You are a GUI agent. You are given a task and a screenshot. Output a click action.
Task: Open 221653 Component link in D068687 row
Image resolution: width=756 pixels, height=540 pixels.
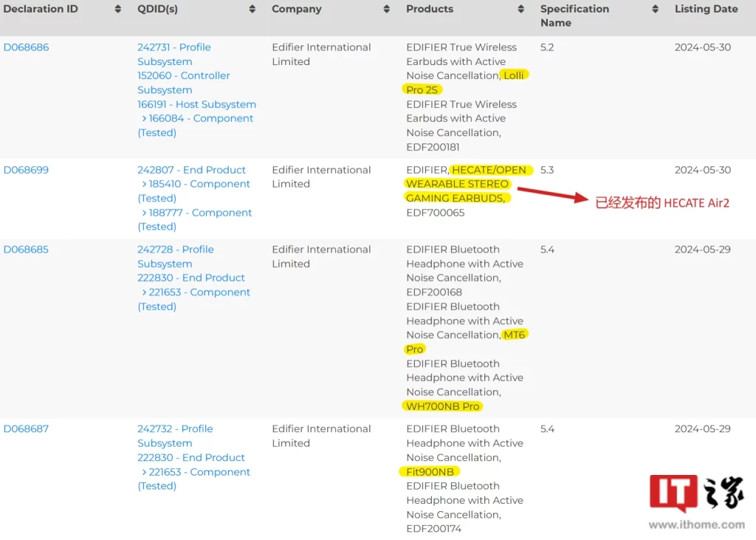tap(195, 479)
